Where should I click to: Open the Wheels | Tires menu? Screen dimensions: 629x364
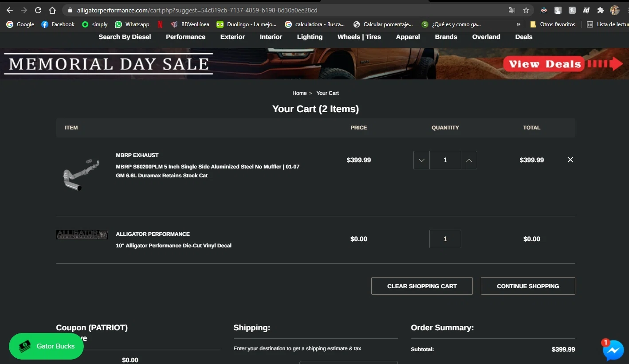pos(359,37)
